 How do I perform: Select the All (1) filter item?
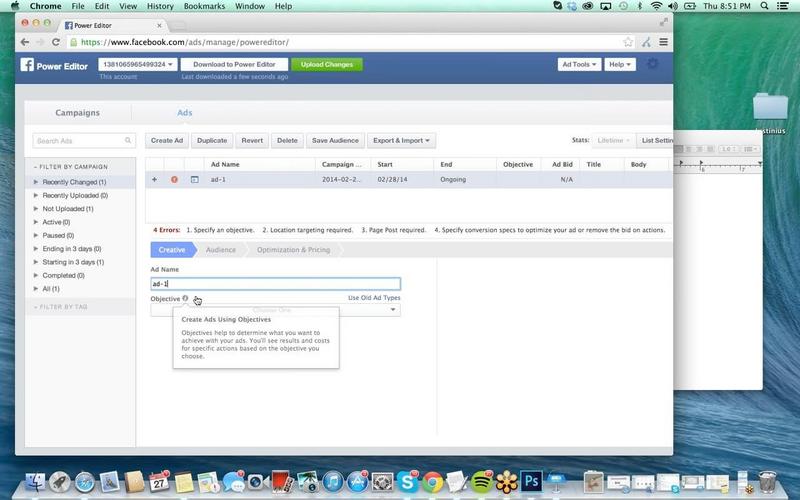(51, 289)
